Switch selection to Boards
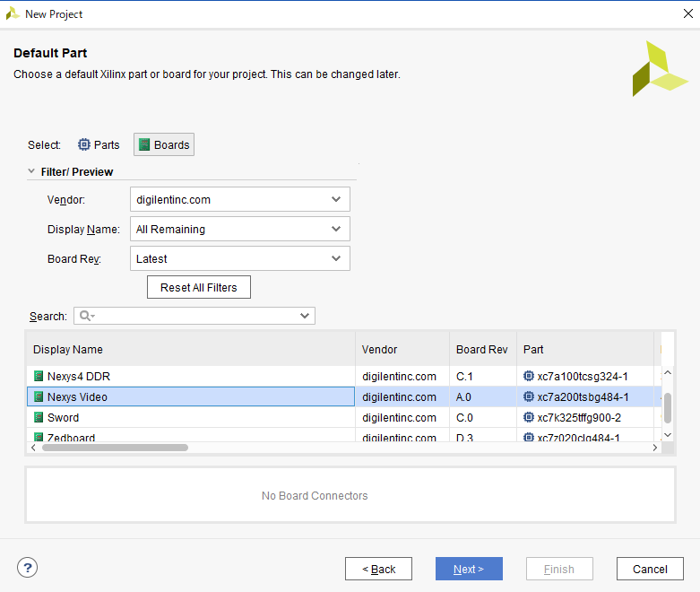 pyautogui.click(x=164, y=144)
